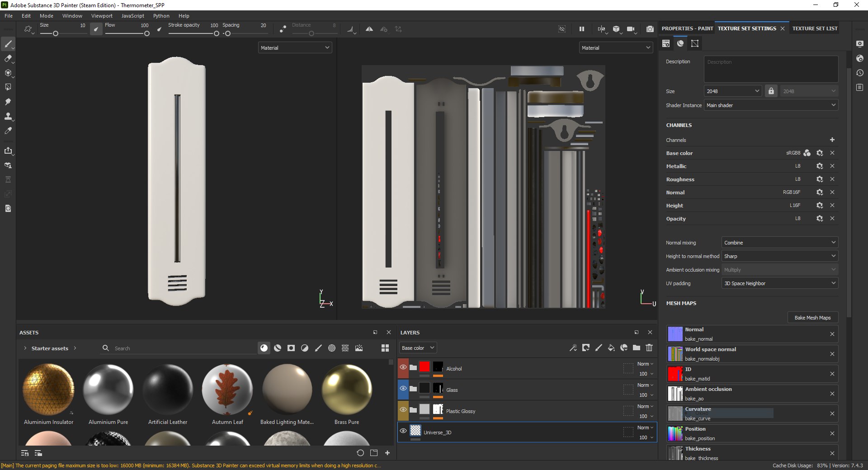The image size is (868, 470).
Task: Adjust the Flow slider handle
Action: point(147,33)
